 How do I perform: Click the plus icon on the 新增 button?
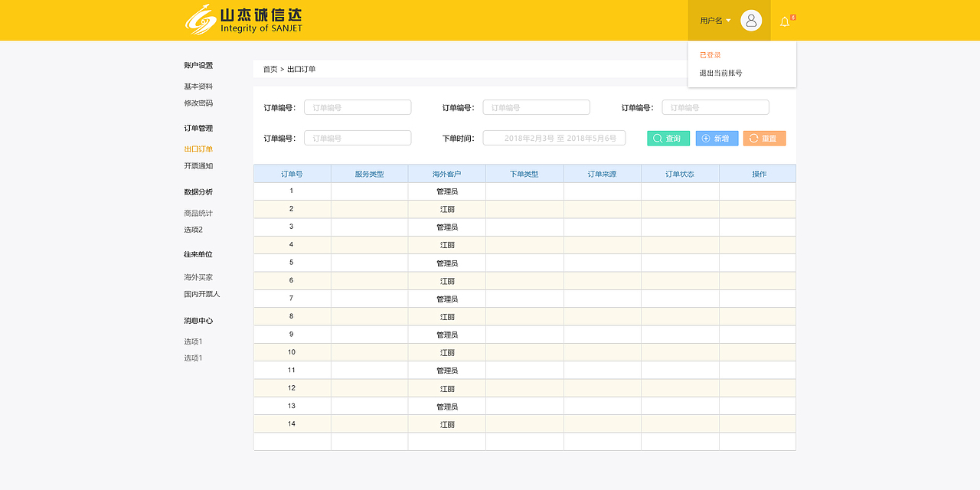coord(707,139)
